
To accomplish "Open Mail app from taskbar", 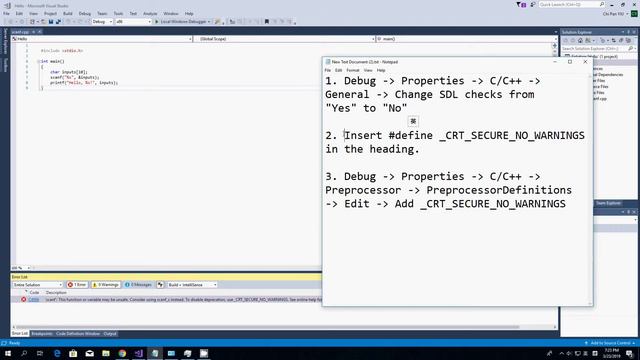I will (x=89, y=353).
